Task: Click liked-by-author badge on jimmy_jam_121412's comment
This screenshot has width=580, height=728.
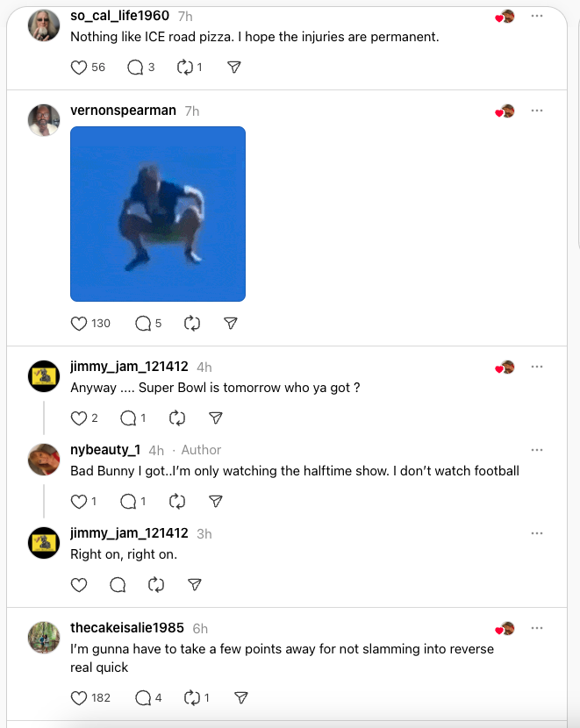Action: pyautogui.click(x=505, y=368)
